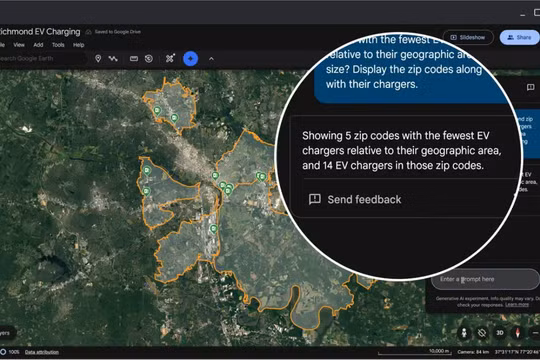Click the satellite data layers icon
Screen dimensions: 540x360
[170, 58]
